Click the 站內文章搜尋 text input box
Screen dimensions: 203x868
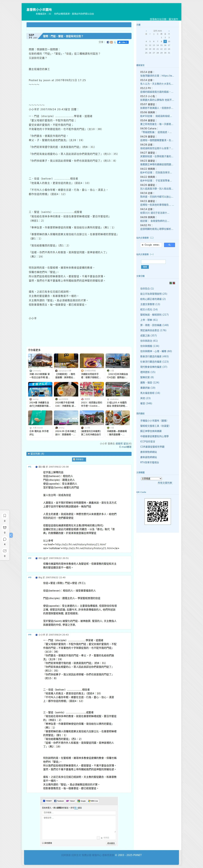pos(153,262)
